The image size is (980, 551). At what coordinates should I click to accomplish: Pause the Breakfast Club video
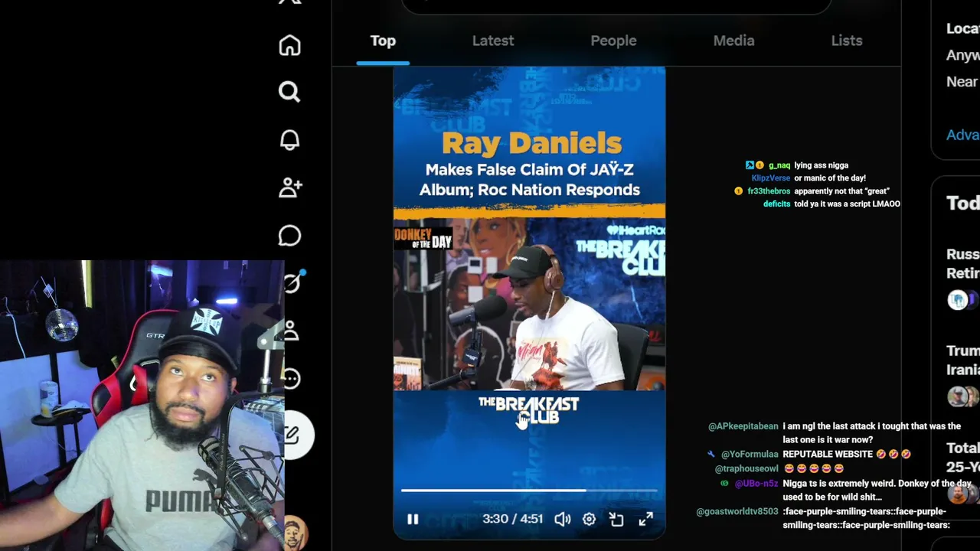click(x=413, y=520)
